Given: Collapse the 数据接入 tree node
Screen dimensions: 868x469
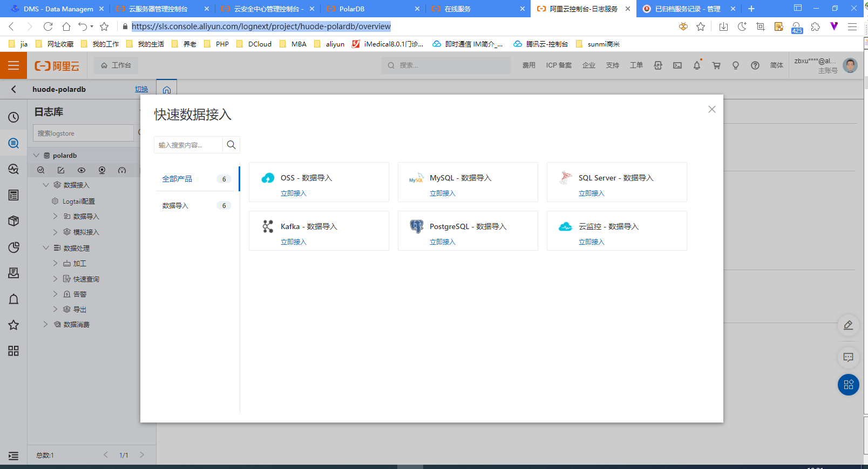Looking at the screenshot, I should [x=46, y=185].
